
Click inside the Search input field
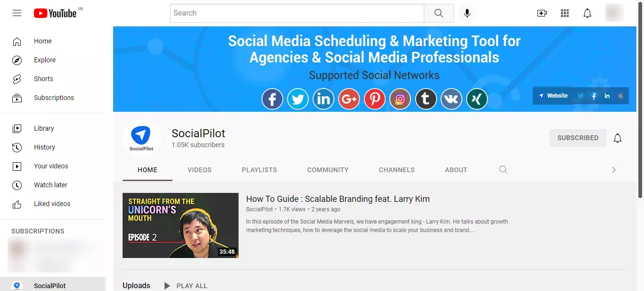coord(297,13)
